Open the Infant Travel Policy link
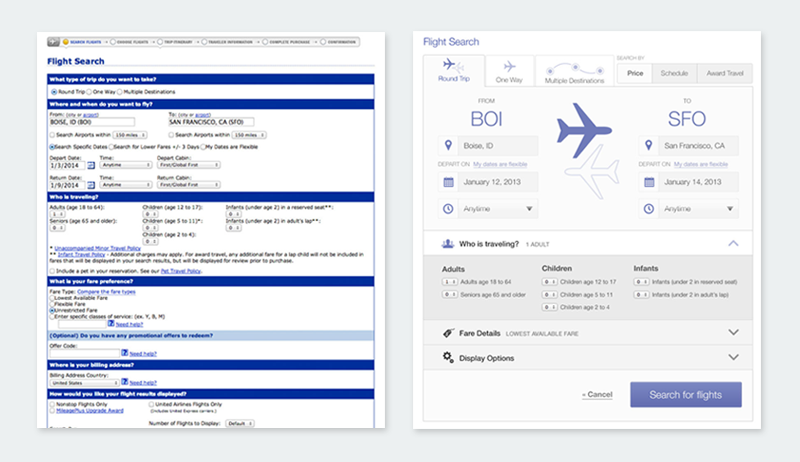 (81, 254)
